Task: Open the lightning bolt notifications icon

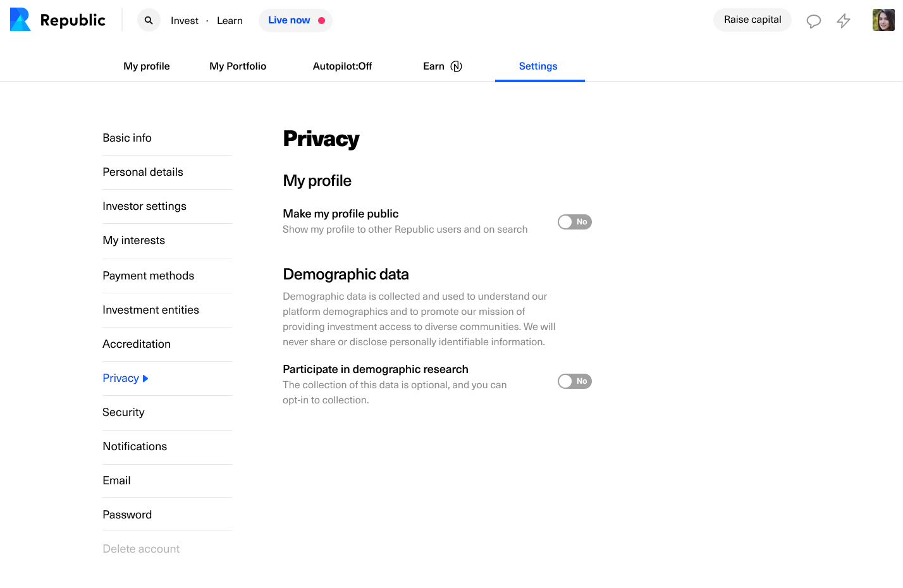Action: click(x=844, y=21)
